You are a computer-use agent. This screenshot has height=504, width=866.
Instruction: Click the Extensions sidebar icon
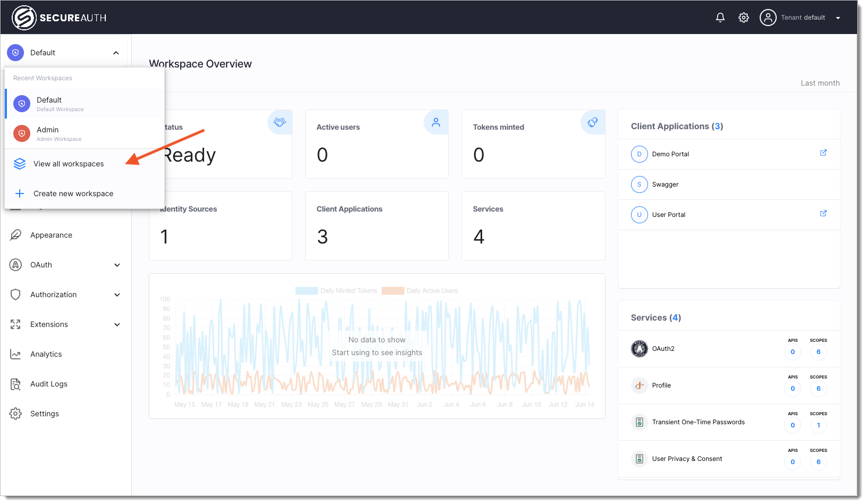tap(15, 324)
